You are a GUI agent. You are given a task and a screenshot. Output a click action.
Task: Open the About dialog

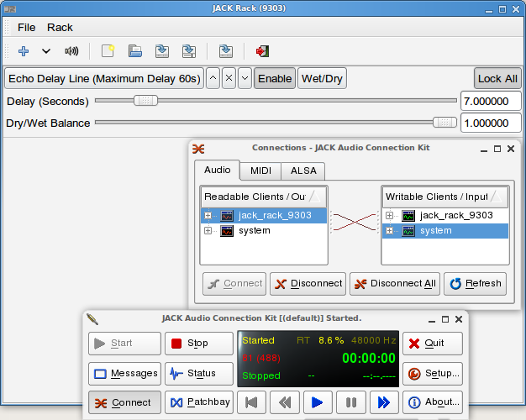[433, 402]
